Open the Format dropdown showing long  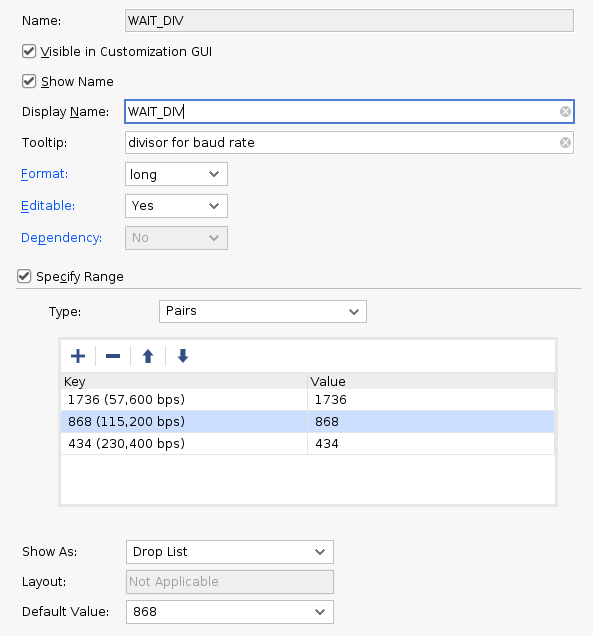[x=176, y=174]
